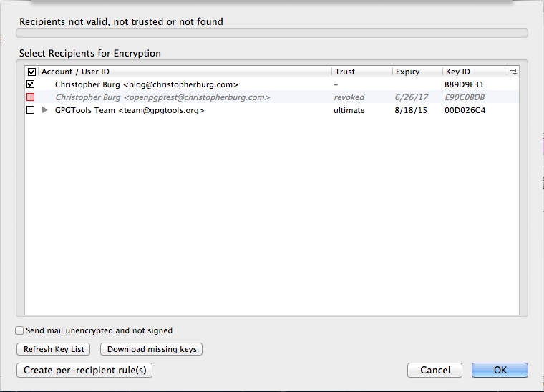Sort by the Account / User ID column
The image size is (544, 392).
click(x=185, y=72)
